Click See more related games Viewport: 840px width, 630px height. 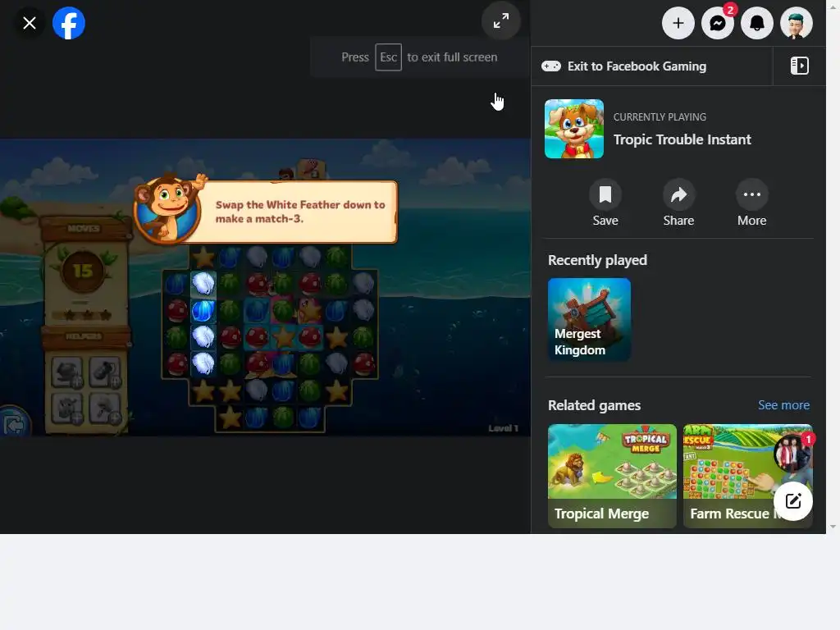click(783, 405)
